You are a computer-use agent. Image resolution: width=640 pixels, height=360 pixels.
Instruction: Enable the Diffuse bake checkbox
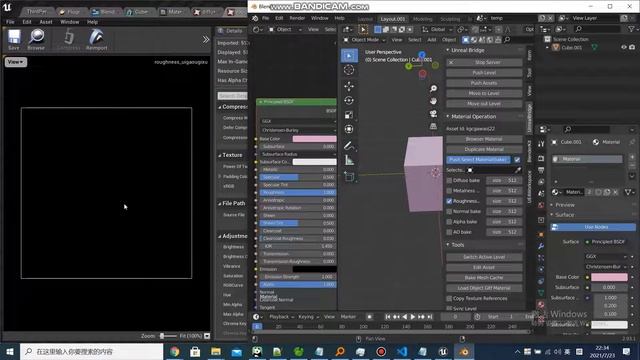[x=449, y=180]
